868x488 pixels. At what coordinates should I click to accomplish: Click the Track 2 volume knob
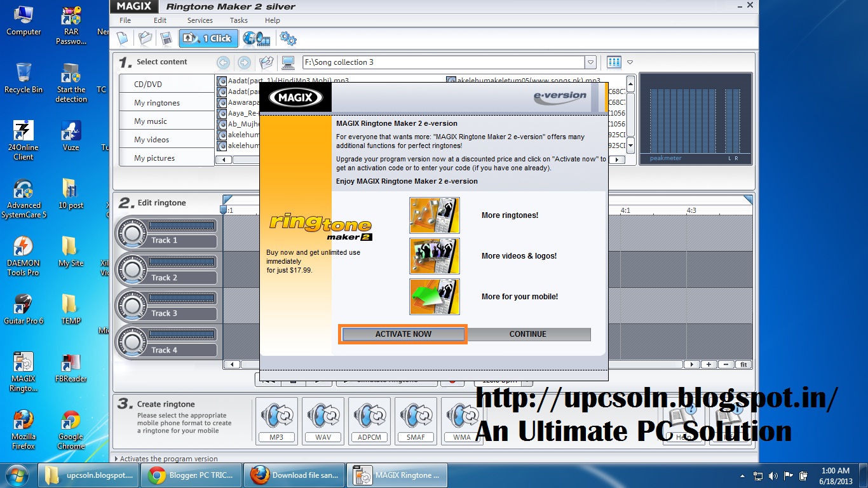coord(132,271)
